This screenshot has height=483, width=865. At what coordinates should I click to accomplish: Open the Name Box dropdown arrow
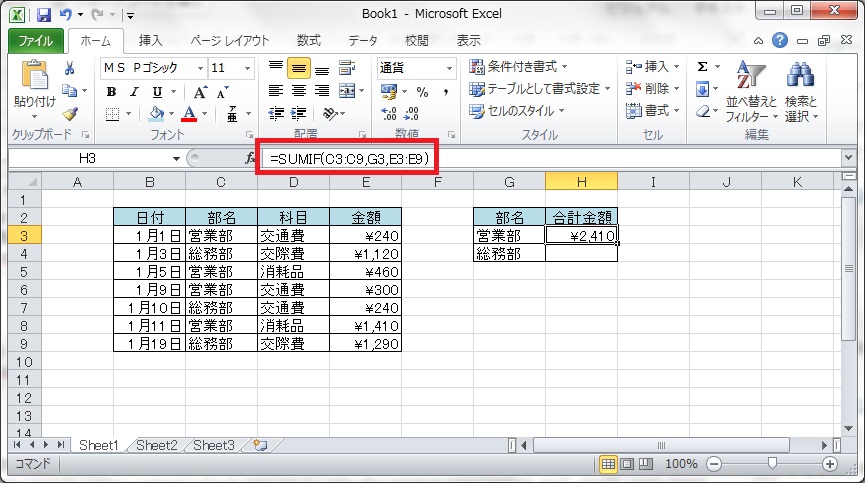176,159
